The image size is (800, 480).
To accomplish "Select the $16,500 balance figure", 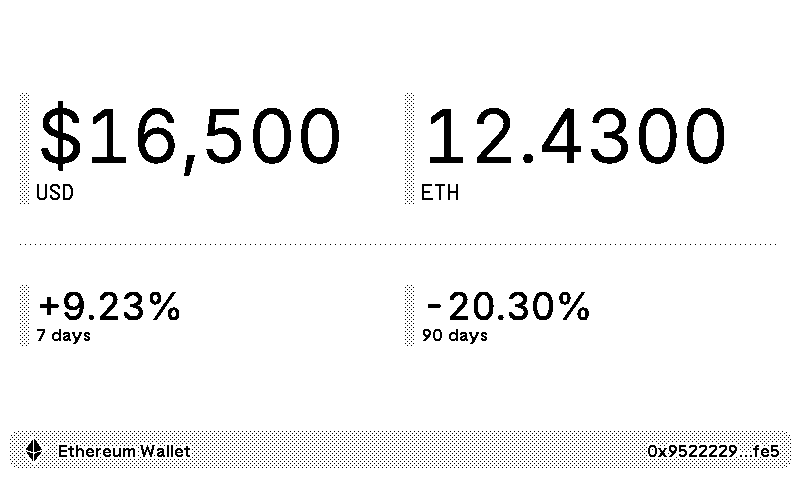I will pos(190,138).
